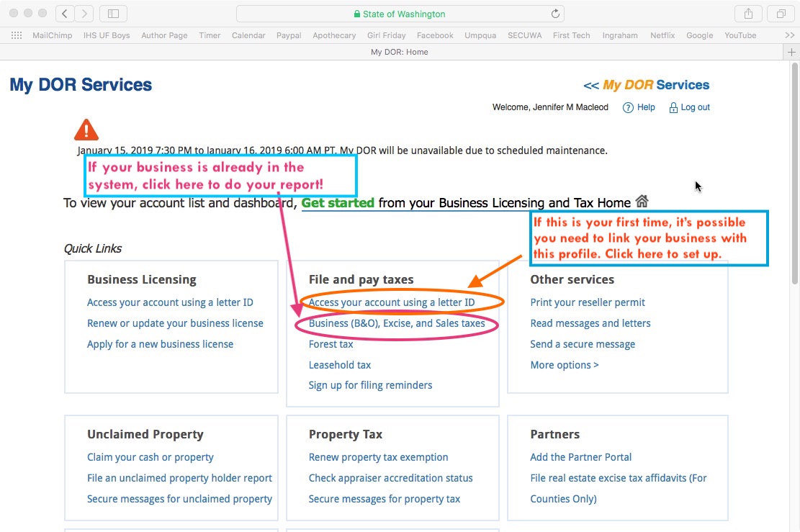Toggle the Safari sidebar icon
Image resolution: width=800 pixels, height=532 pixels.
pos(113,14)
